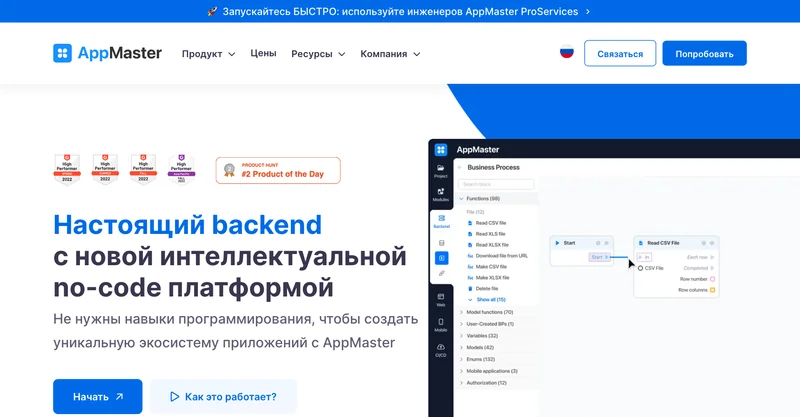This screenshot has width=800, height=417.
Task: Click the fx icon beside Download file from URL
Action: 470,256
